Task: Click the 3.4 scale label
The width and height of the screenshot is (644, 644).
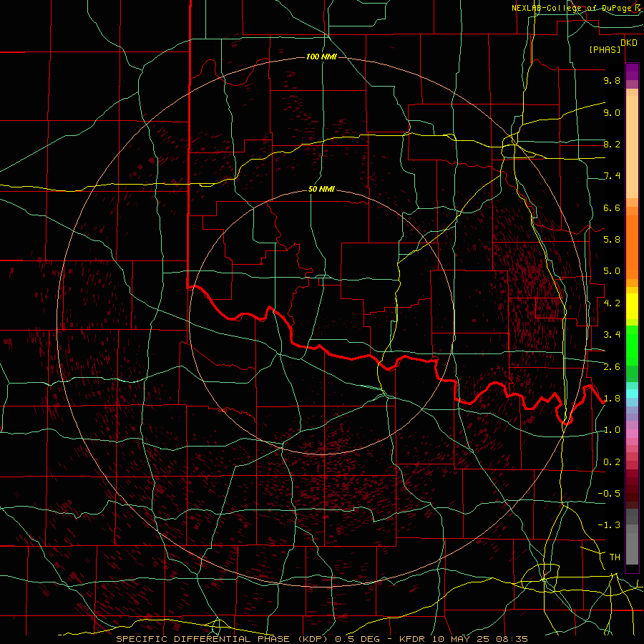Action: pyautogui.click(x=612, y=335)
